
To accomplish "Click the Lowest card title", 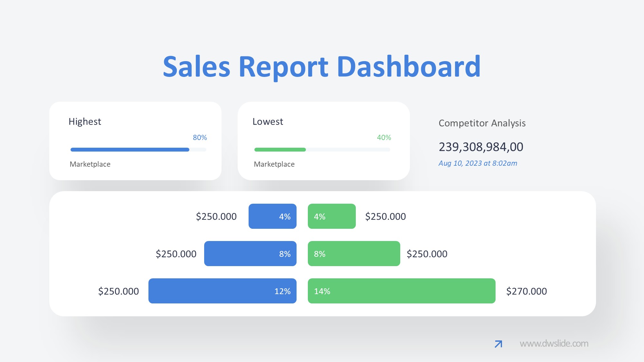I will tap(268, 122).
